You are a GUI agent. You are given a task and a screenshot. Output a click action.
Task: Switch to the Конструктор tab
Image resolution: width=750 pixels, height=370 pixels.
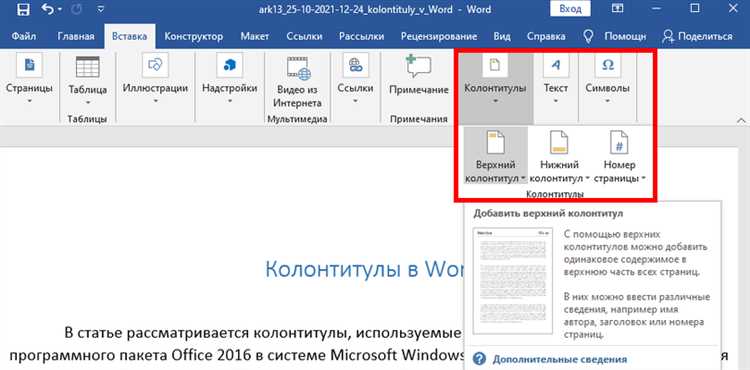(194, 36)
